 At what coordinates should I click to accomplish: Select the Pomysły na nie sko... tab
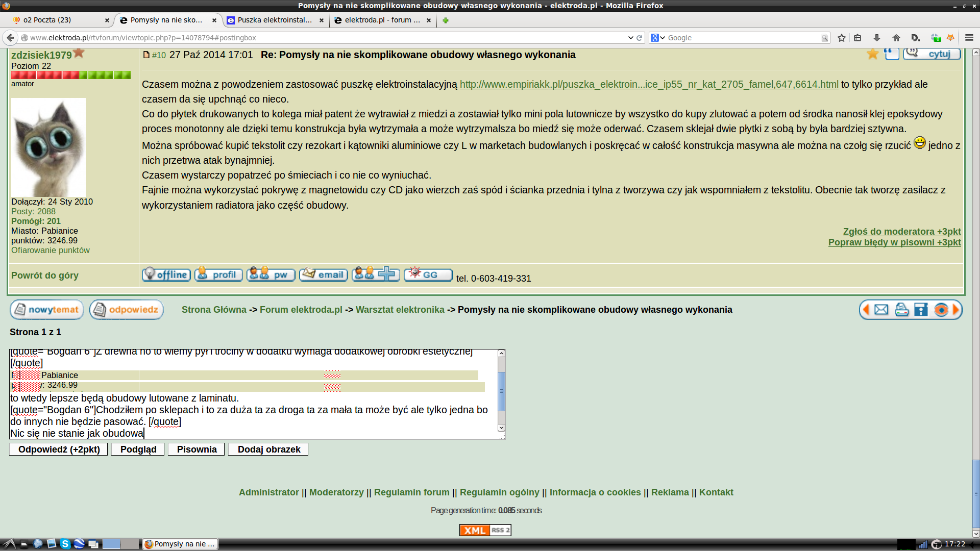click(166, 20)
